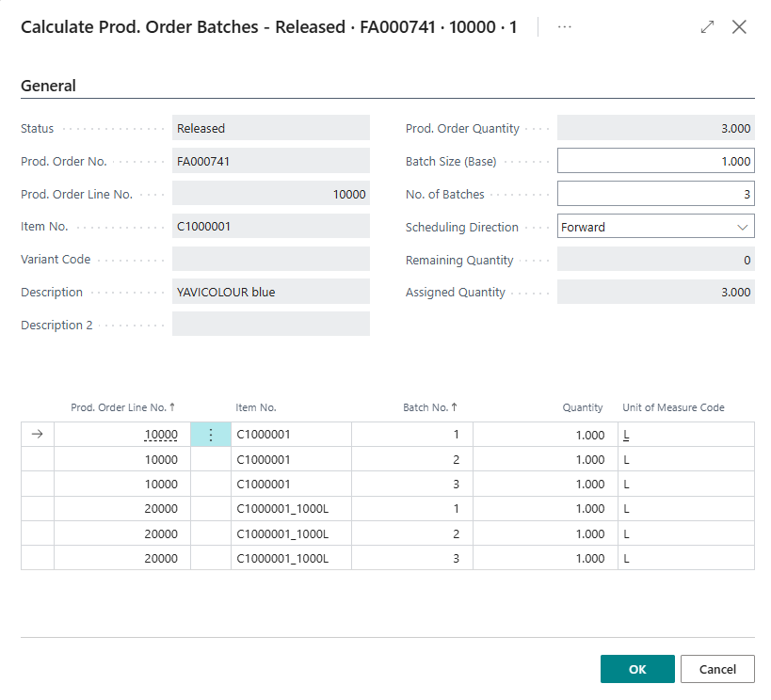Open row actions menu for batch 1 row
Viewport: 771px width, 700px height.
point(211,435)
